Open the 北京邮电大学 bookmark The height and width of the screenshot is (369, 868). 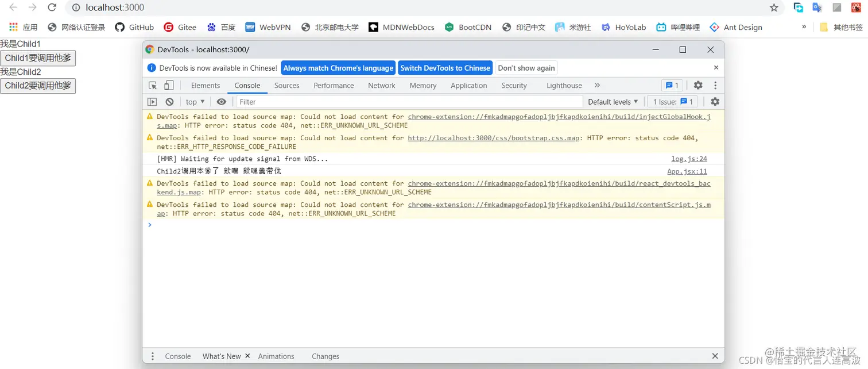[329, 27]
